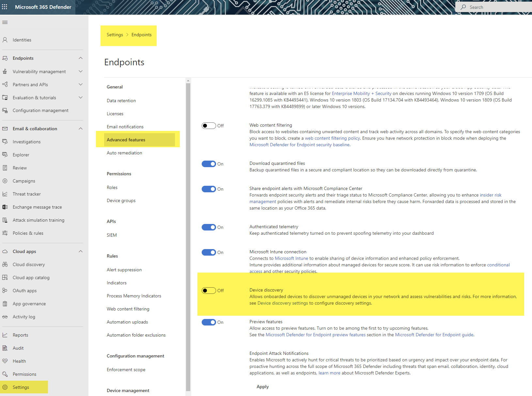The width and height of the screenshot is (532, 396).
Task: Click the Evaluation & tutorials icon
Action: [5, 98]
